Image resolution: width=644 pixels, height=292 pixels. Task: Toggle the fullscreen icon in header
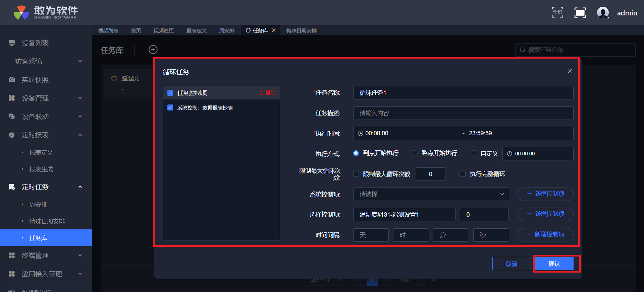tap(557, 13)
